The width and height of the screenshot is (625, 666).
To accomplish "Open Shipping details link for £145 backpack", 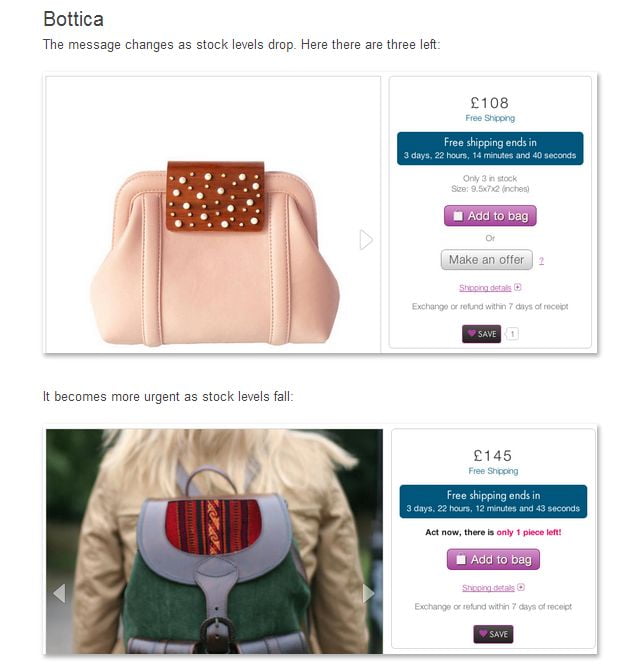I will (x=488, y=588).
